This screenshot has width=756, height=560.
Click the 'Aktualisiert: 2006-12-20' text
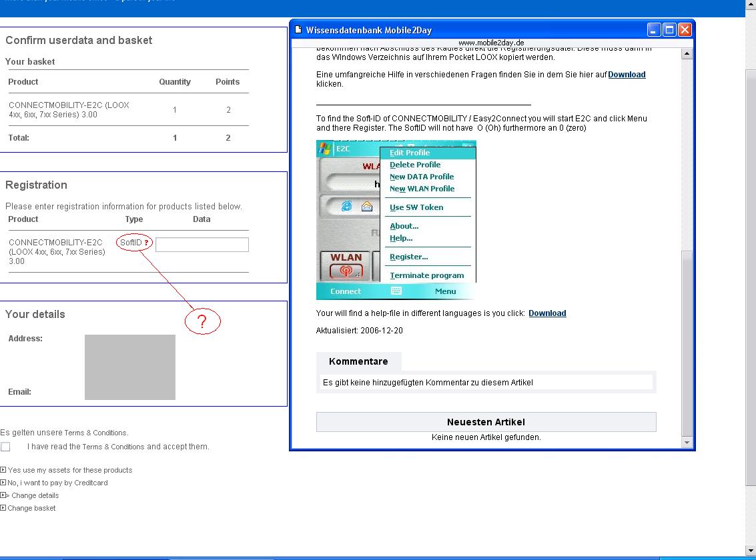point(359,331)
